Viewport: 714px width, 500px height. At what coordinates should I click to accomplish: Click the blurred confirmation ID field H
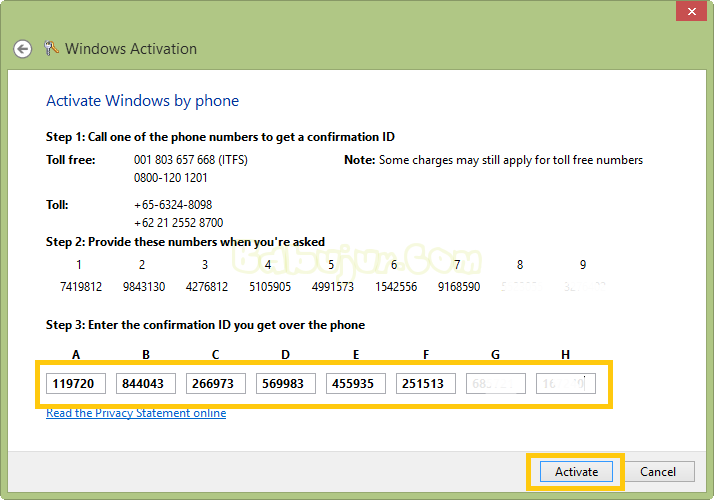[x=566, y=383]
